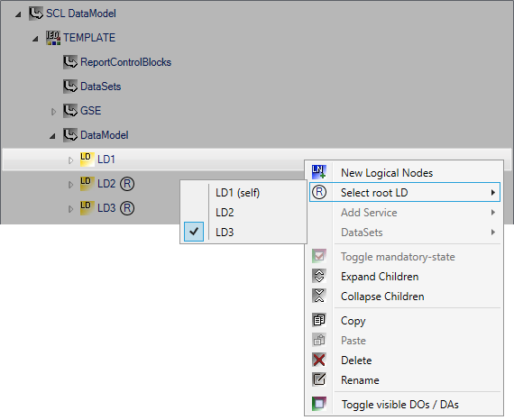Choose Paste from the context menu
This screenshot has width=514, height=420.
point(405,341)
